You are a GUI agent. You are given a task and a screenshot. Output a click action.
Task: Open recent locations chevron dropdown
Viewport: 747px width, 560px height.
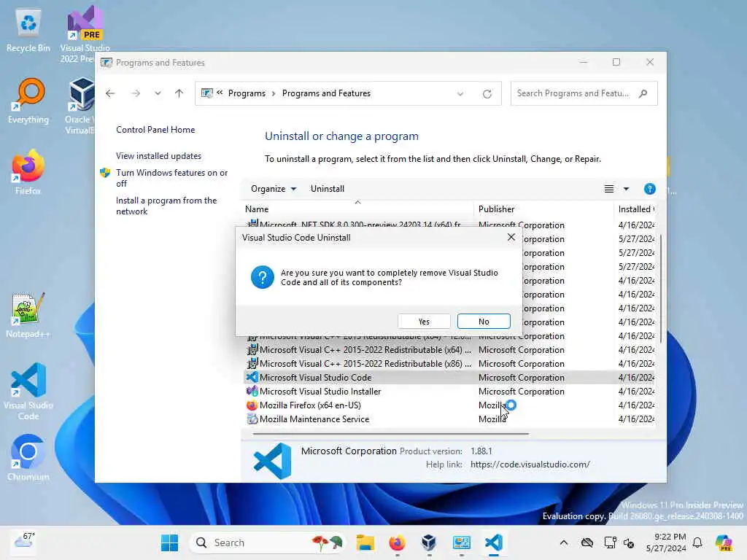click(158, 93)
